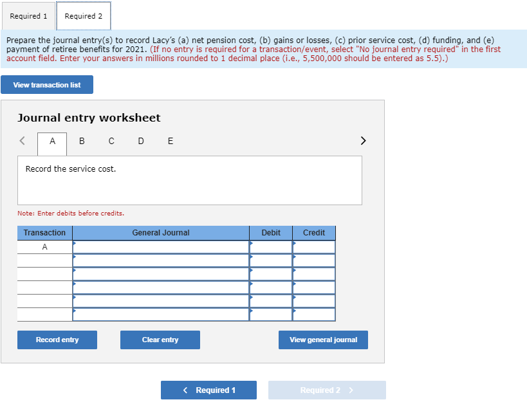This screenshot has width=527, height=420.
Task: Open General Journal account dropdown in fifth row
Action: (x=161, y=301)
